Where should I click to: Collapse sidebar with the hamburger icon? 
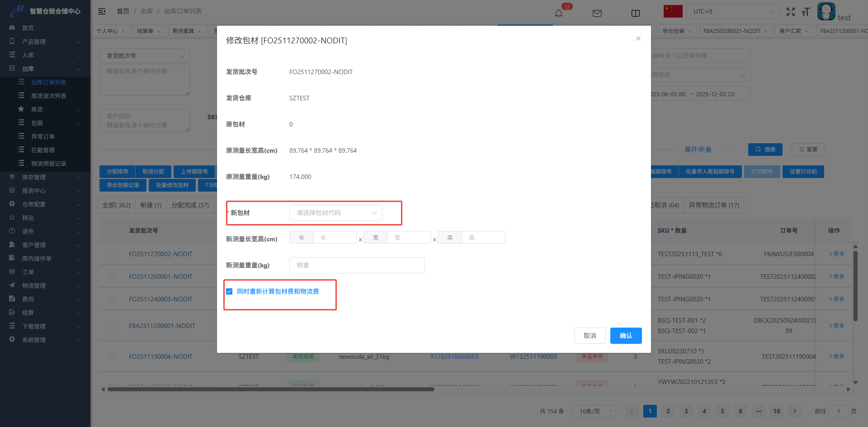pyautogui.click(x=102, y=11)
